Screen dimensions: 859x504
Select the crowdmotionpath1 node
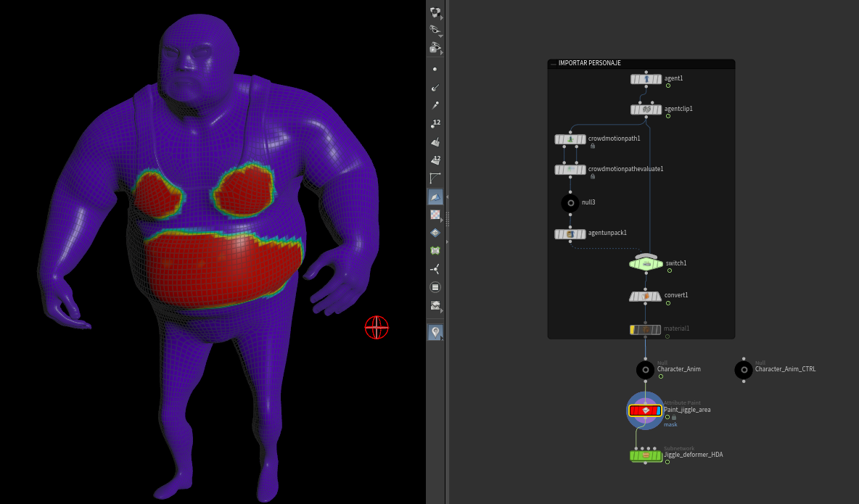point(570,139)
